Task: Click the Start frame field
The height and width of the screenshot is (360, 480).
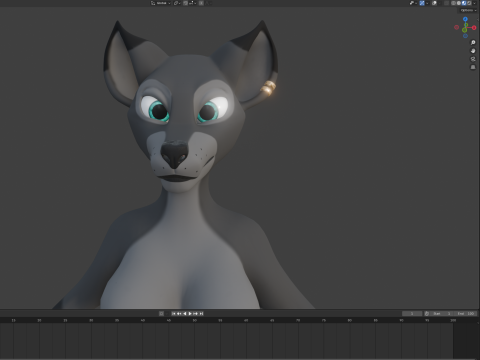Action: point(441,314)
